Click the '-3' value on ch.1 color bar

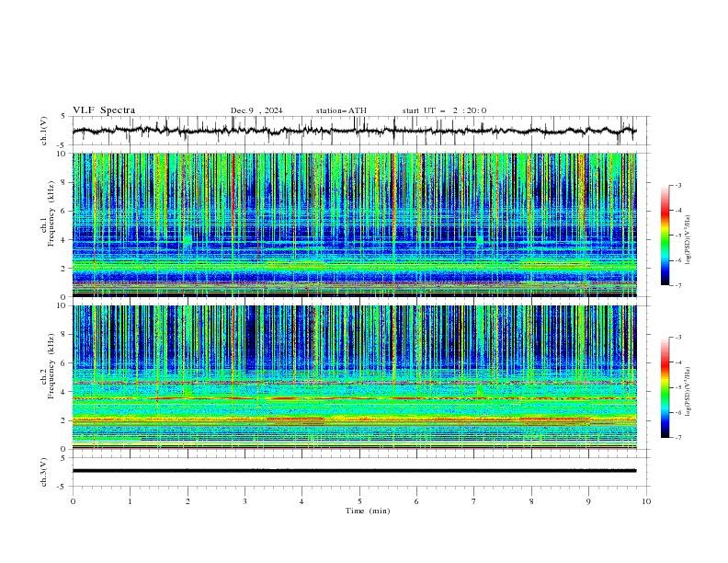[678, 185]
